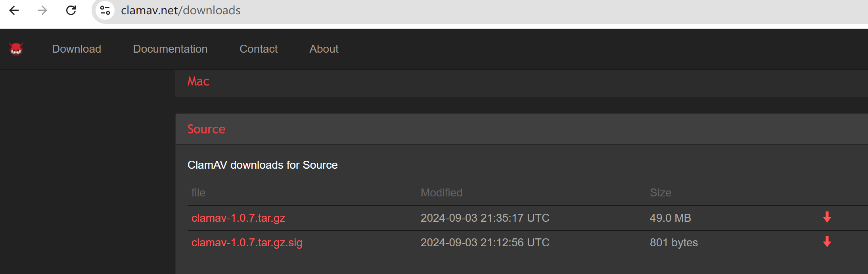Click the "ClamAV downloads for Source" heading
This screenshot has height=274, width=868.
pyautogui.click(x=263, y=165)
